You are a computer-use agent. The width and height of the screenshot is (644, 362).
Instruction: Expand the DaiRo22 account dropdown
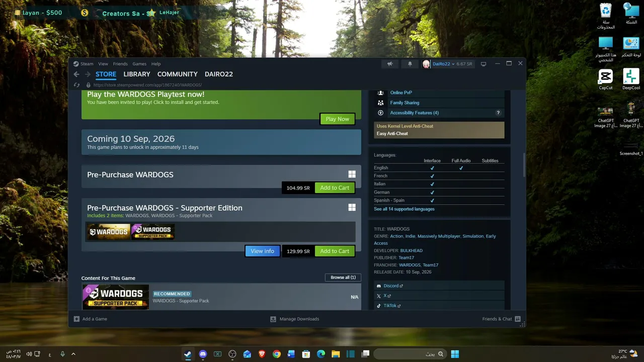click(453, 64)
